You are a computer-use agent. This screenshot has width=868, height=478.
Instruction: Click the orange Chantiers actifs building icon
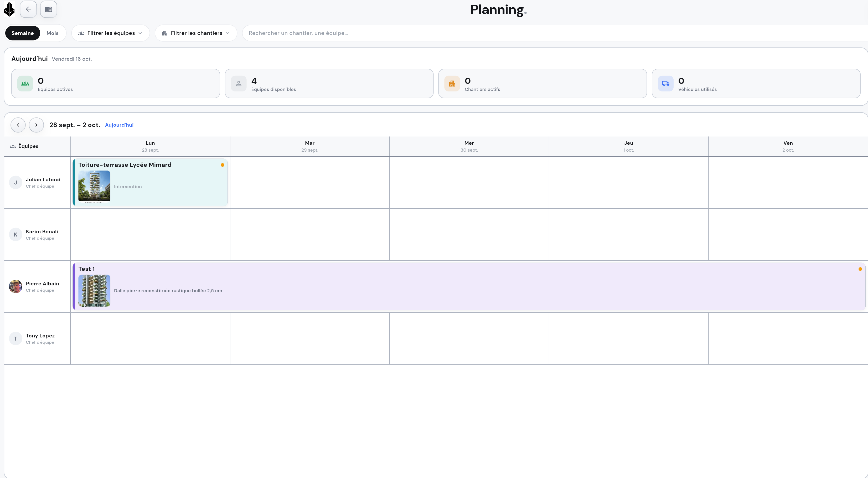point(452,84)
